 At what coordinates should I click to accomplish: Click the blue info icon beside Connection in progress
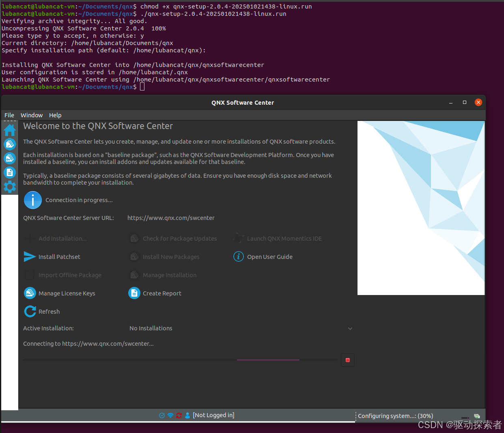tap(33, 200)
